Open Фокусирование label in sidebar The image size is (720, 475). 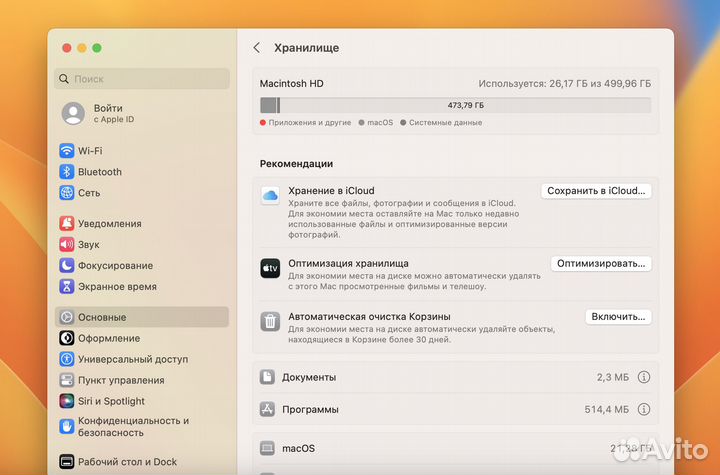pyautogui.click(x=115, y=266)
